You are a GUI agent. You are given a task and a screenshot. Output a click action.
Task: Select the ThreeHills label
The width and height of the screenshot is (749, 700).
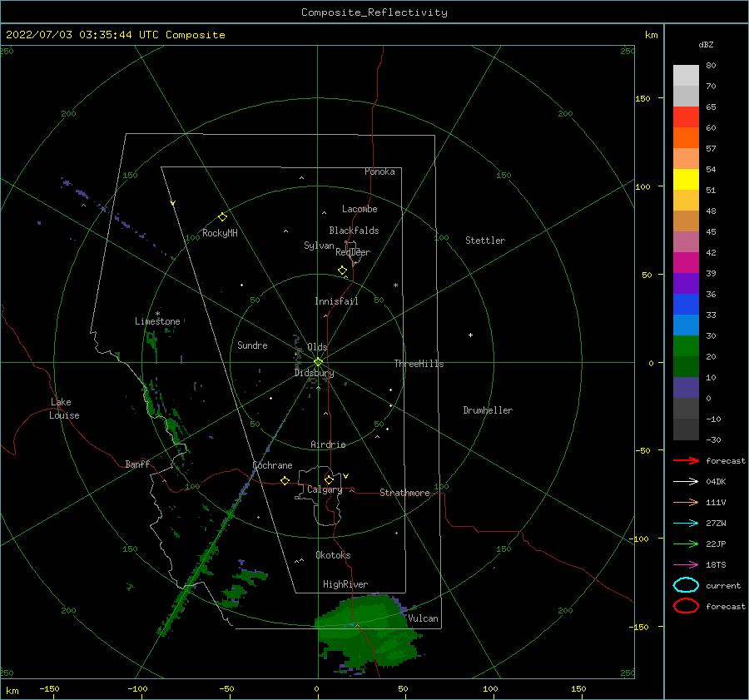(x=419, y=364)
